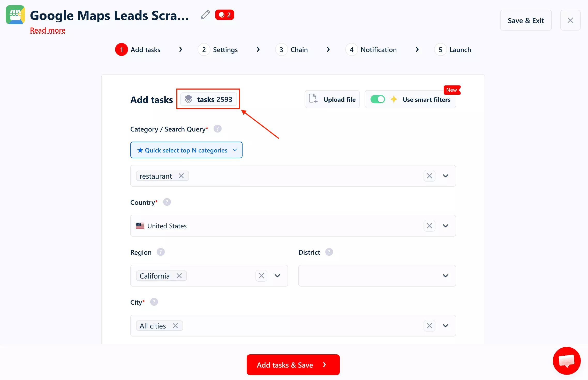Edit the scraper title with pencil icon
The image size is (588, 380).
pyautogui.click(x=205, y=15)
